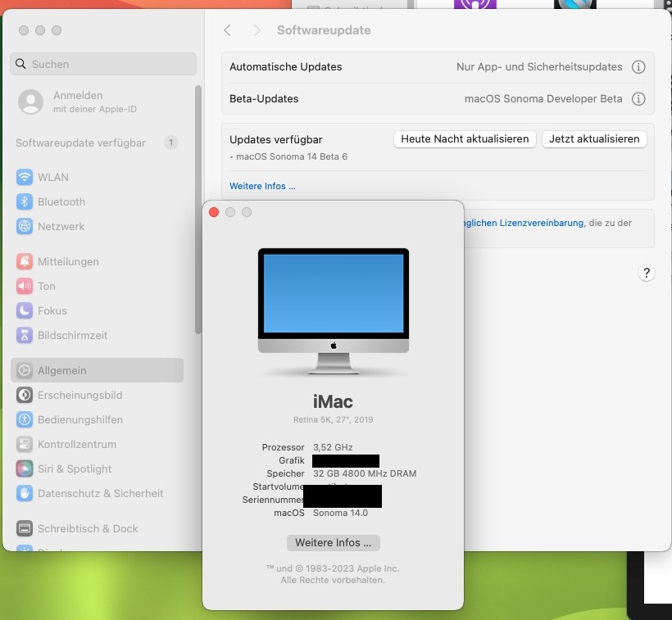Click the iMac image in About window
The height and width of the screenshot is (620, 672).
click(334, 311)
